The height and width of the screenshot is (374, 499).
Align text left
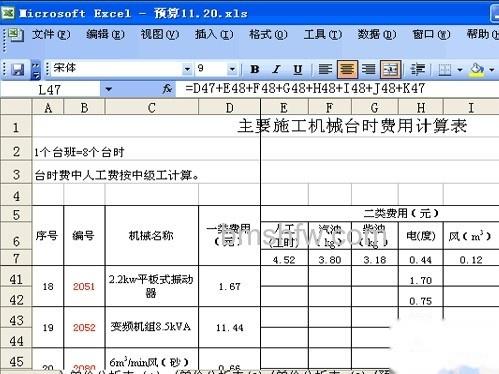click(x=325, y=69)
